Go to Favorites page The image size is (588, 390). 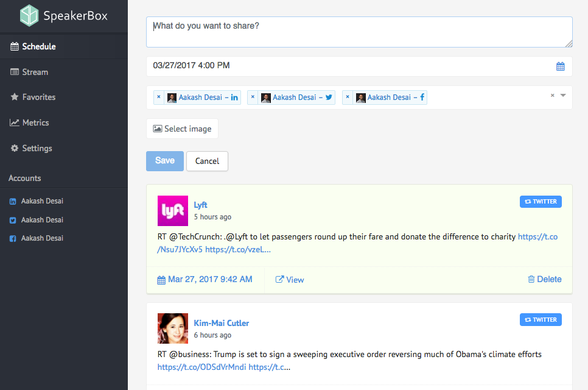[64, 97]
